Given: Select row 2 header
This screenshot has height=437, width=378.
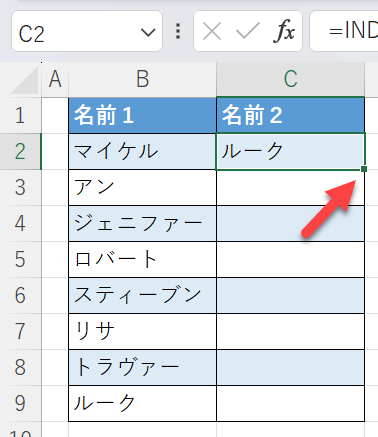Looking at the screenshot, I should [x=20, y=152].
